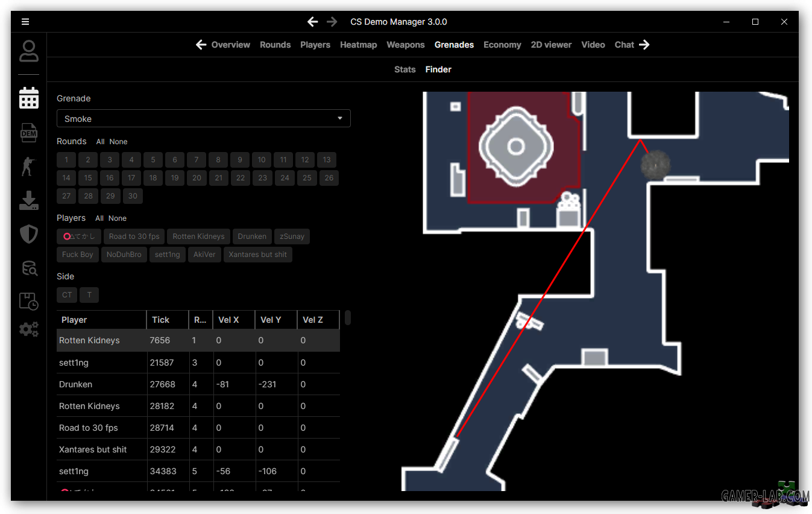Open the downloads sidebar icon
Viewport: 812px width, 514px height.
[29, 200]
